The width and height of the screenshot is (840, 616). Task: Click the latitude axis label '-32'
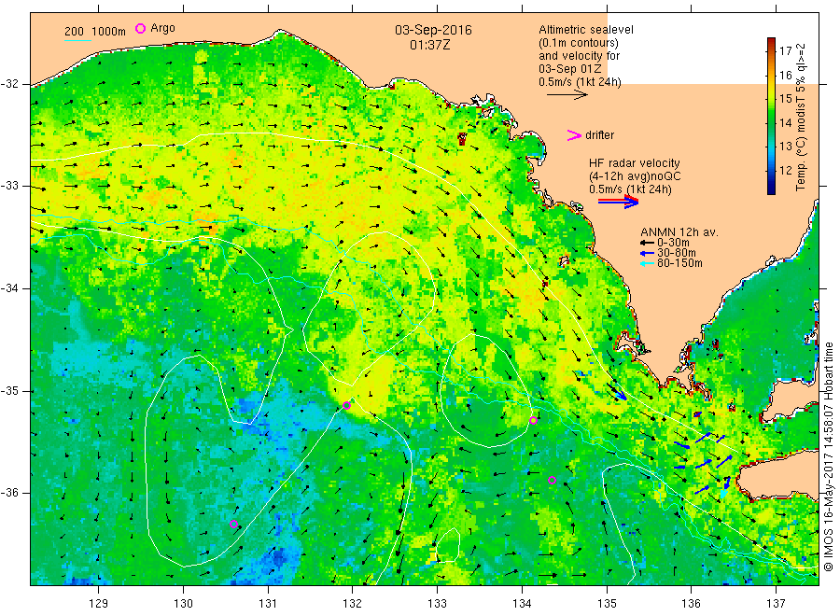(9, 84)
